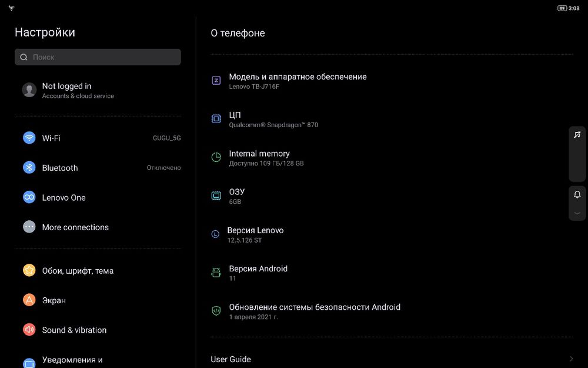Click the Экран display icon
Image resolution: width=588 pixels, height=368 pixels.
click(29, 300)
